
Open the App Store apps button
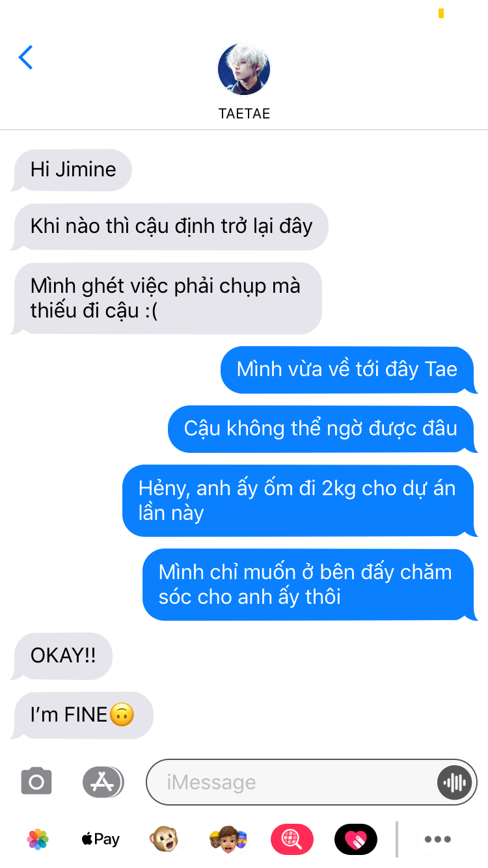click(103, 781)
